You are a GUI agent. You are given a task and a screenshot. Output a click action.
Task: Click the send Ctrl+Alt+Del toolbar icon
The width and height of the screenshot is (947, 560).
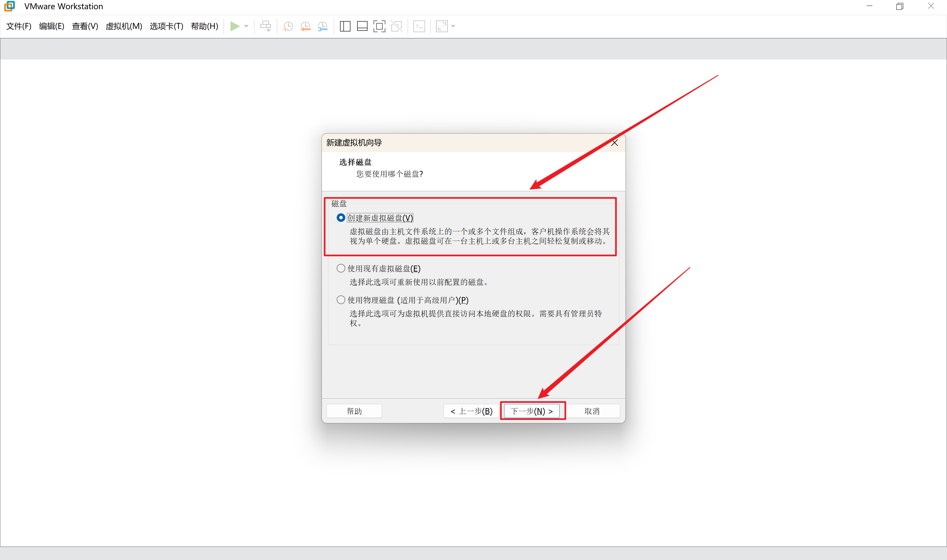point(266,26)
